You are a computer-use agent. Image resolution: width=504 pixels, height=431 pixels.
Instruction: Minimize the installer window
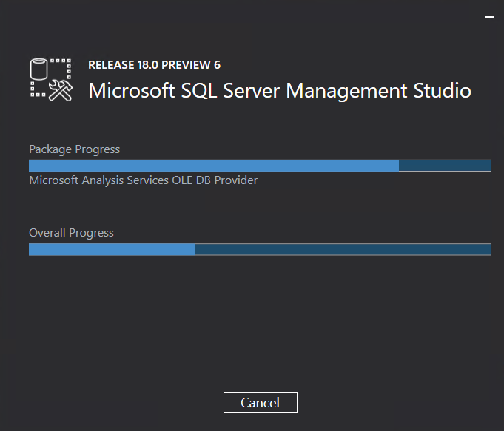[489, 17]
